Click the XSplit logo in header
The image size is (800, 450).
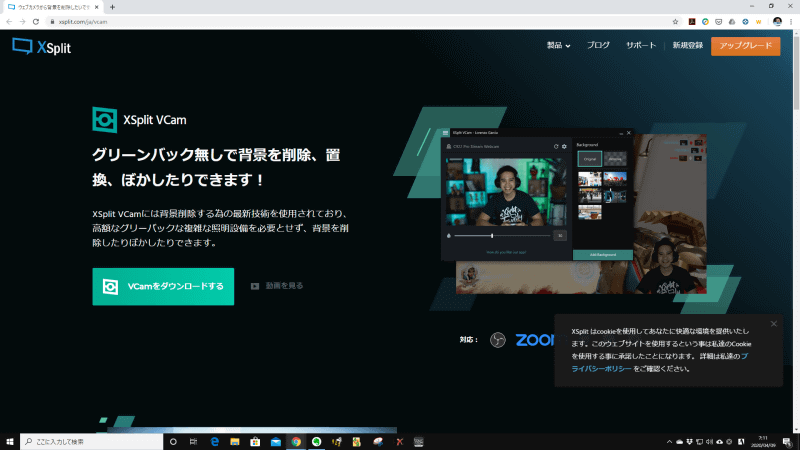click(x=42, y=47)
